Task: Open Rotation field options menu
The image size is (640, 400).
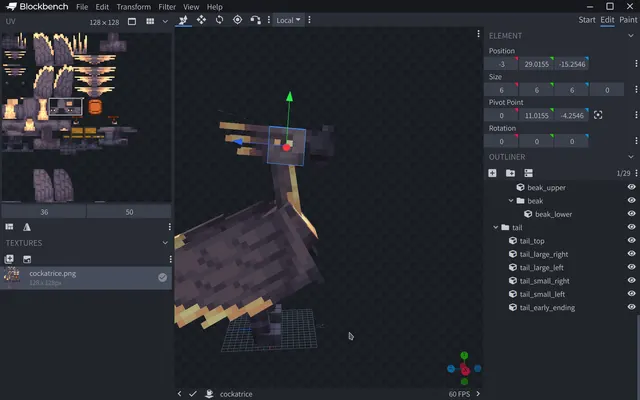Action: click(636, 141)
